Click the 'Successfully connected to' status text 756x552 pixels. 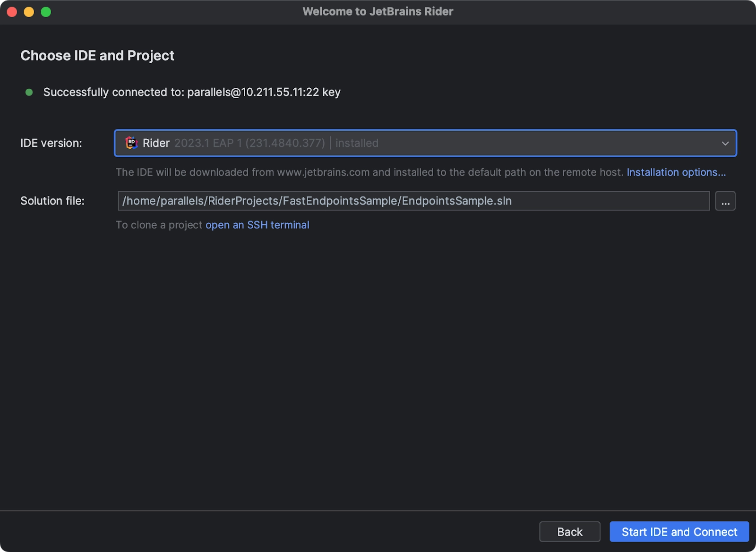(192, 92)
